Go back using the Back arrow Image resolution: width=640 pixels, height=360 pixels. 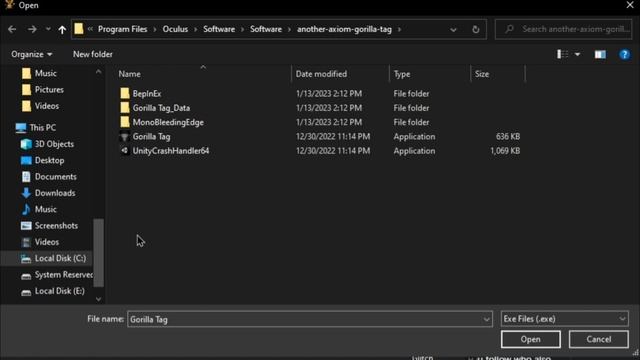pyautogui.click(x=12, y=29)
